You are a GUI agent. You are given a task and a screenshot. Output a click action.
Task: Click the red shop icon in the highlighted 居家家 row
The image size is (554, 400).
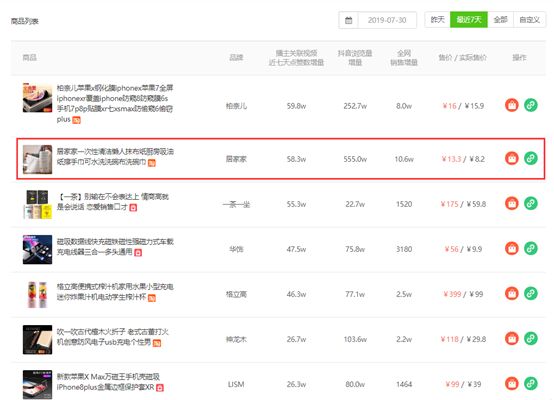coord(512,158)
